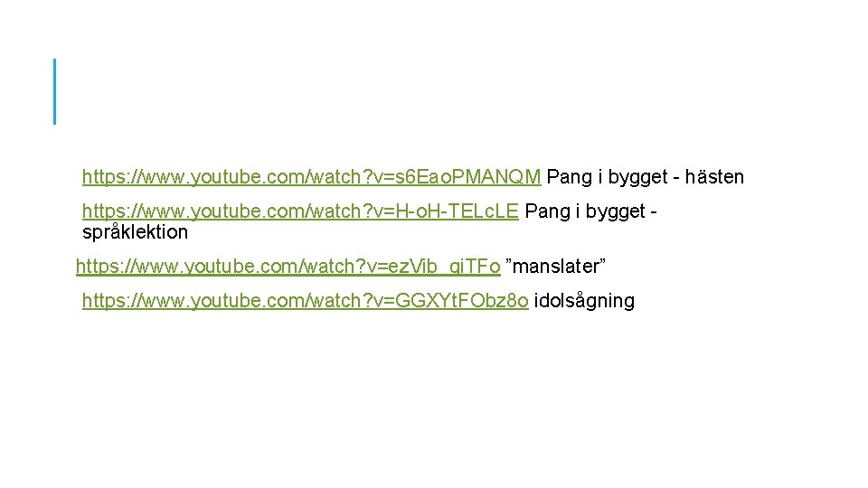Click the video ID "H-oH-TELcLE" in second link
Screen dimensions: 868x488
[x=457, y=211]
